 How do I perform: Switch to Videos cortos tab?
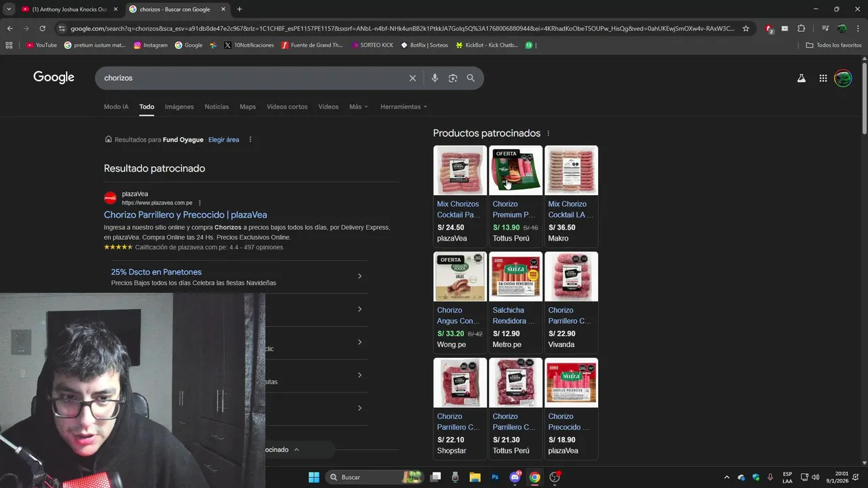[x=287, y=106]
